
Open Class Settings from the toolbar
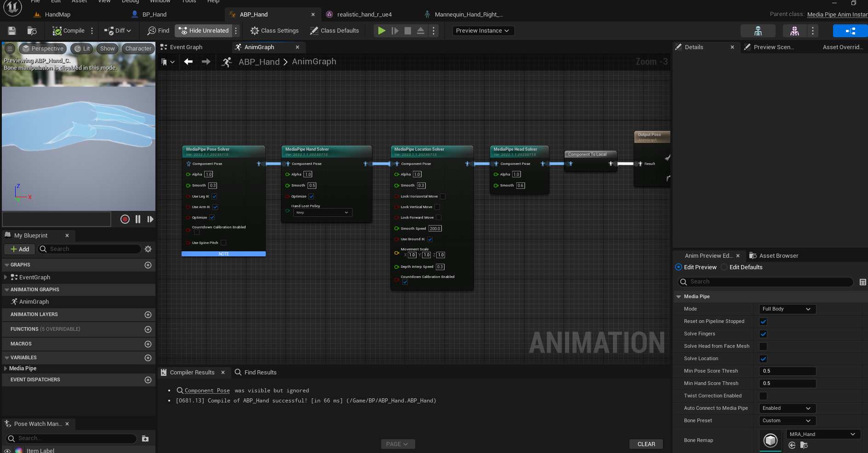274,30
